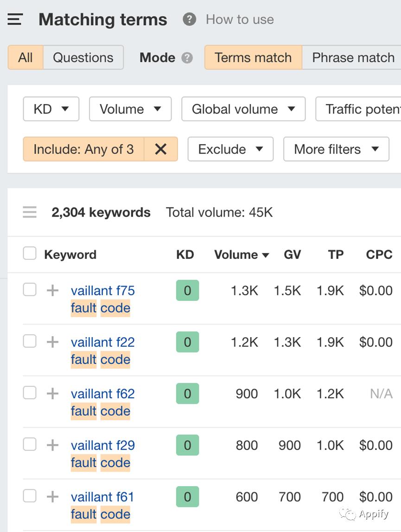Expand the Global volume filter
This screenshot has width=401, height=532.
tap(243, 109)
